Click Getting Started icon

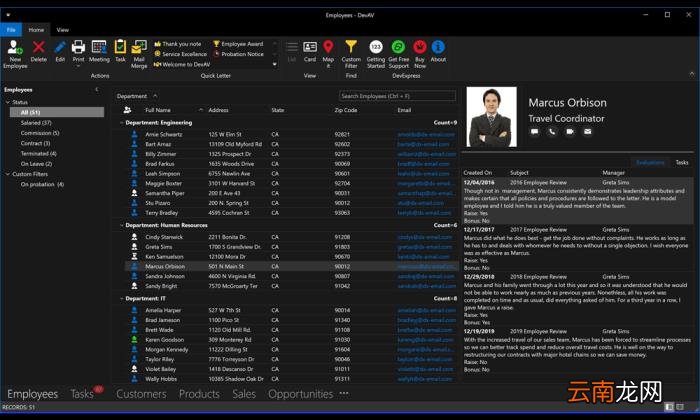point(376,47)
